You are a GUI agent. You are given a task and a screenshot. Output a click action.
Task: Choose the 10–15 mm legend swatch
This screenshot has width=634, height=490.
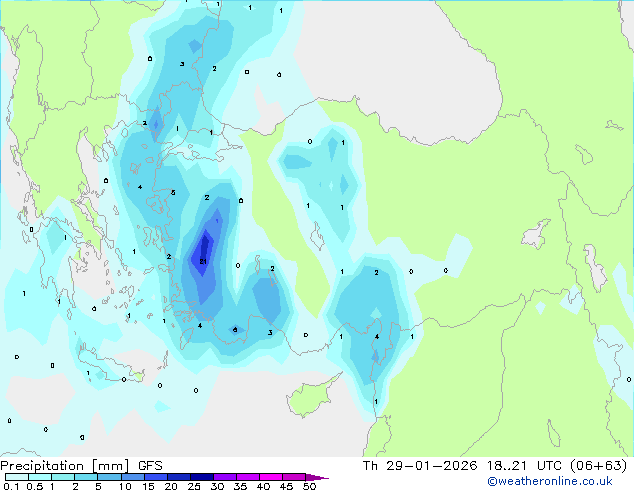[x=133, y=477]
